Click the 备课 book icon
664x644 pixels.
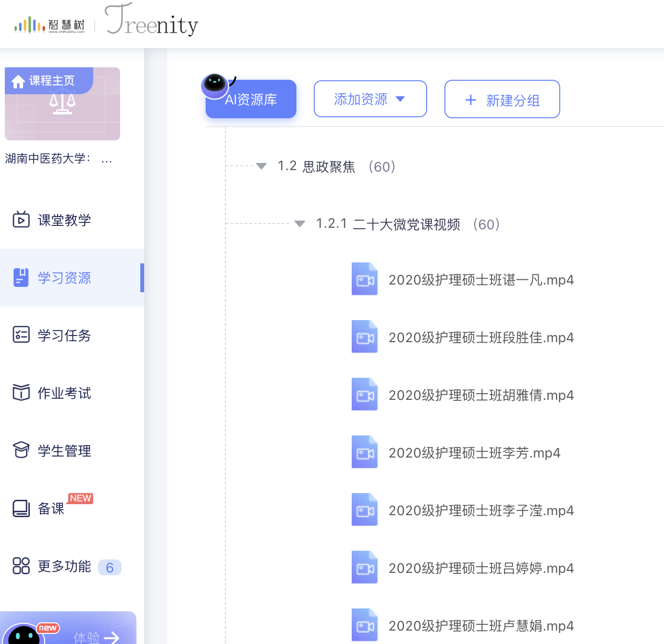pyautogui.click(x=21, y=508)
